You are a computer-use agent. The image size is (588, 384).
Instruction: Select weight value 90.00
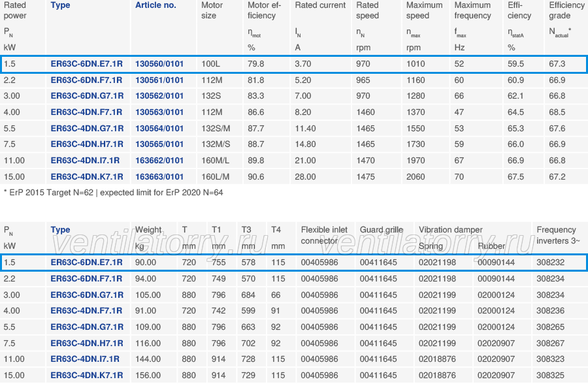[146, 263]
